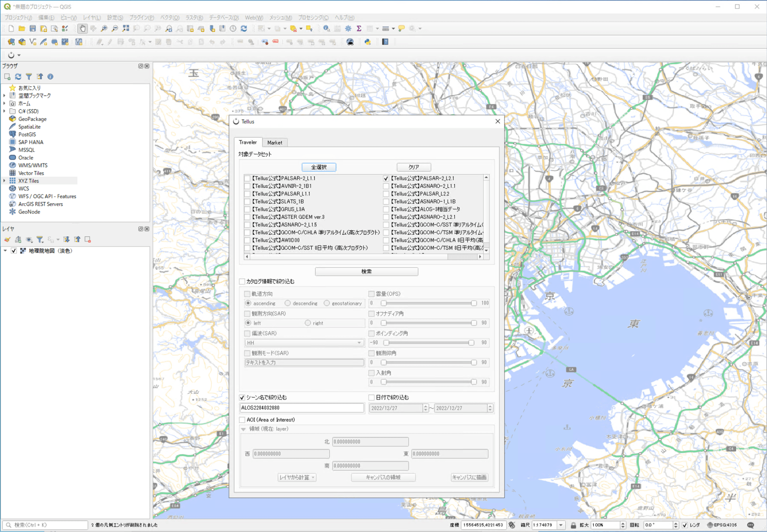Open the Statistical Summary sigma icon

pyautogui.click(x=359, y=28)
